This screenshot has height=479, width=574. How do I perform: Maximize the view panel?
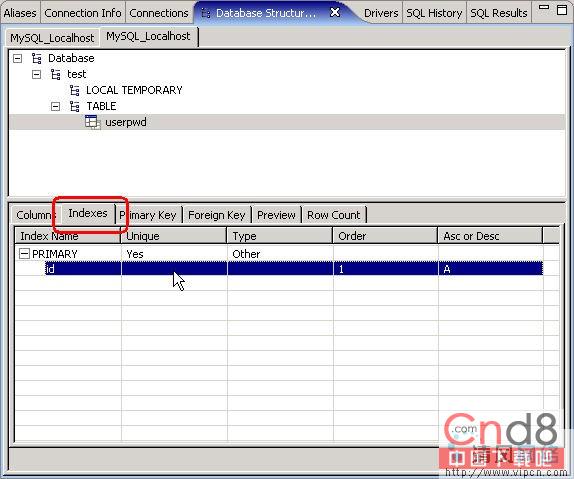(x=562, y=10)
